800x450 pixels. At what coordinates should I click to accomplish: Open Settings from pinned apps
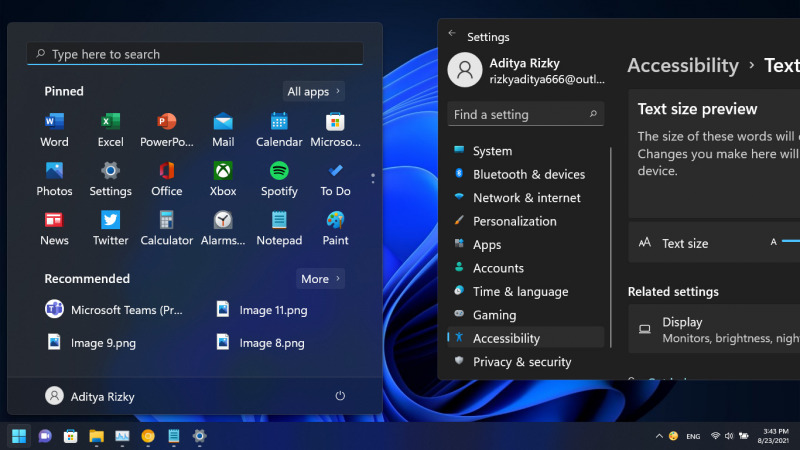click(x=110, y=179)
